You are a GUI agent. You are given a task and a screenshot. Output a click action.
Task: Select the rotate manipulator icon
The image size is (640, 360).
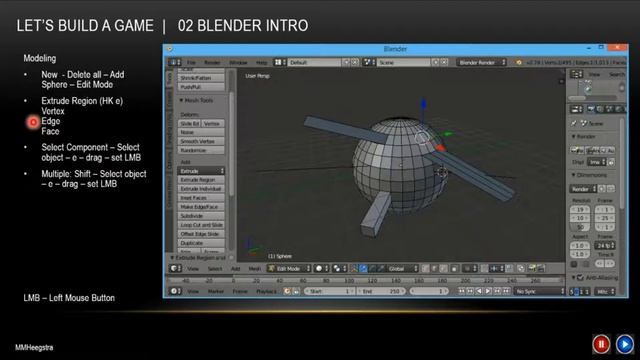tap(373, 268)
